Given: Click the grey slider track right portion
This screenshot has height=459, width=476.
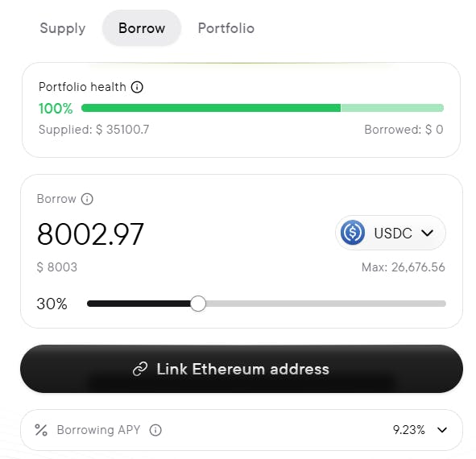Looking at the screenshot, I should (325, 304).
